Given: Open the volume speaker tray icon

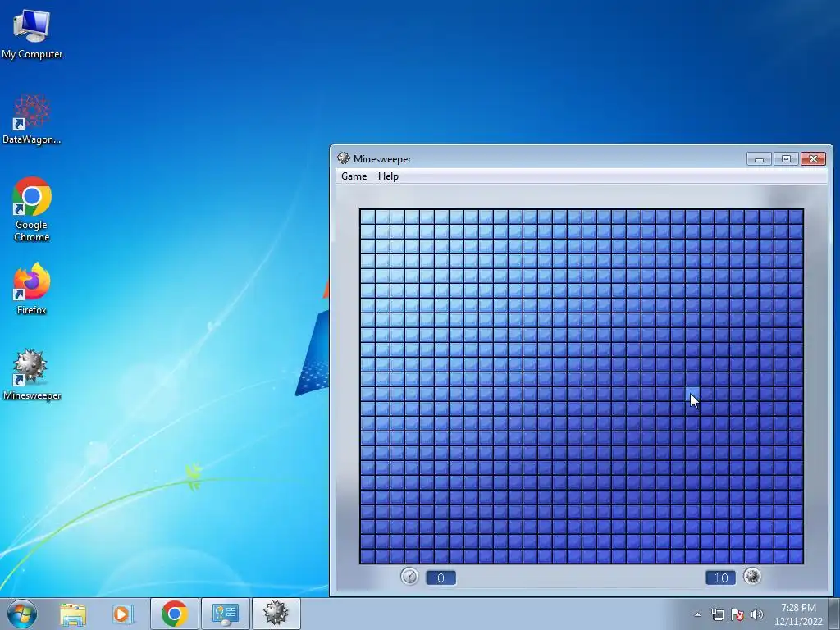Looking at the screenshot, I should [757, 614].
